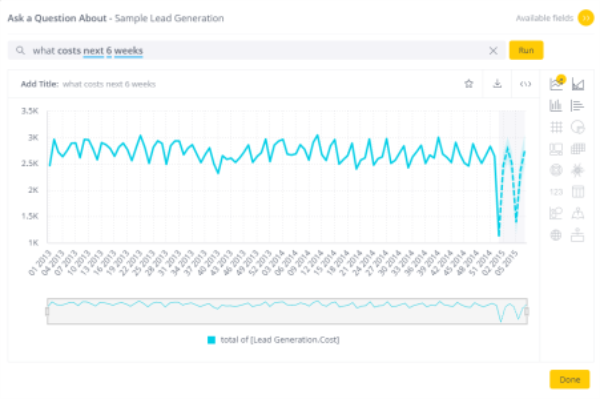Open the embed code icon
This screenshot has height=399, width=600.
[525, 84]
